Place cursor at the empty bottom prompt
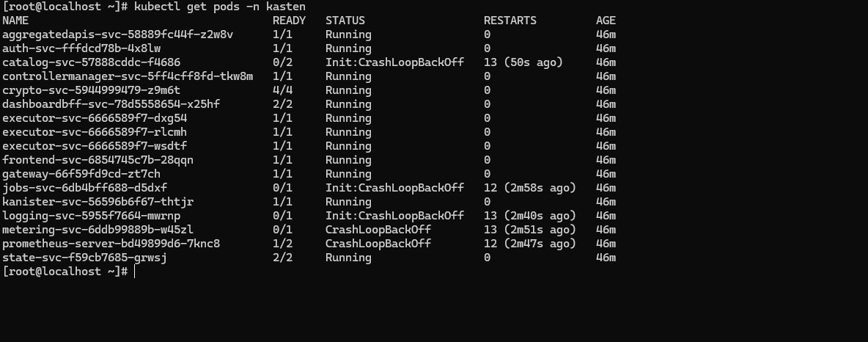868x342 pixels. pyautogui.click(x=136, y=272)
